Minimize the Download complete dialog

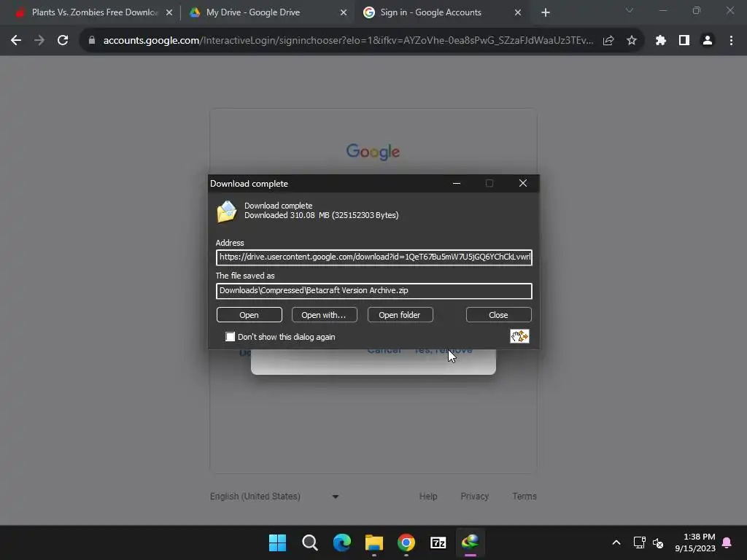click(x=457, y=183)
